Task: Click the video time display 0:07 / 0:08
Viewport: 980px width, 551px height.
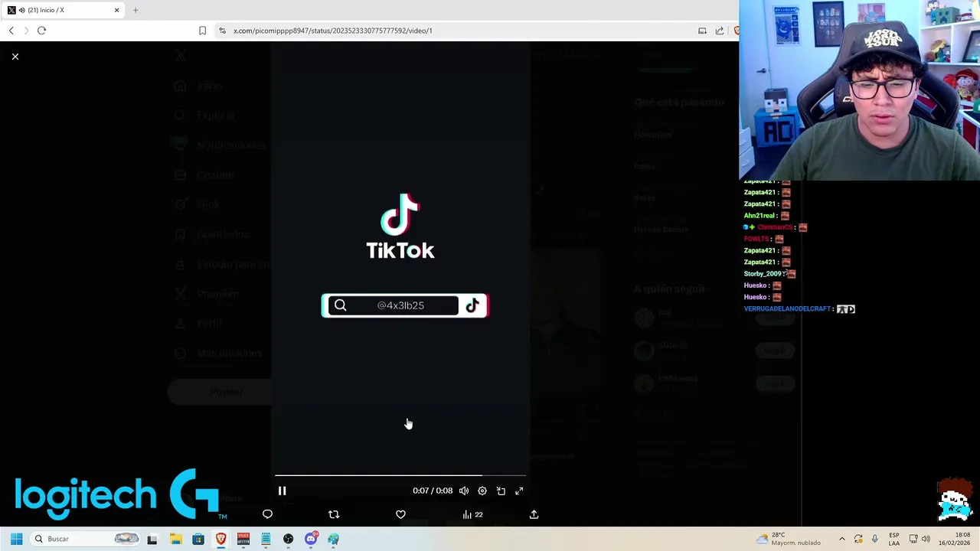Action: (x=433, y=491)
